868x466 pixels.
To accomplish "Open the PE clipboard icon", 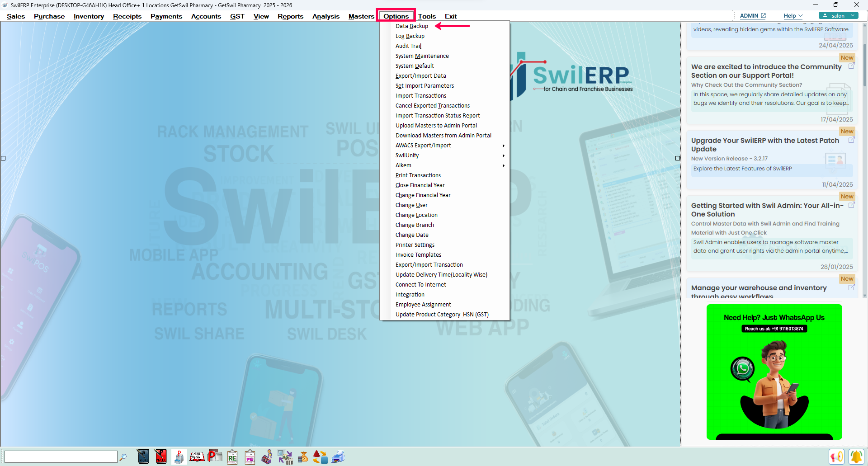I will click(x=250, y=457).
